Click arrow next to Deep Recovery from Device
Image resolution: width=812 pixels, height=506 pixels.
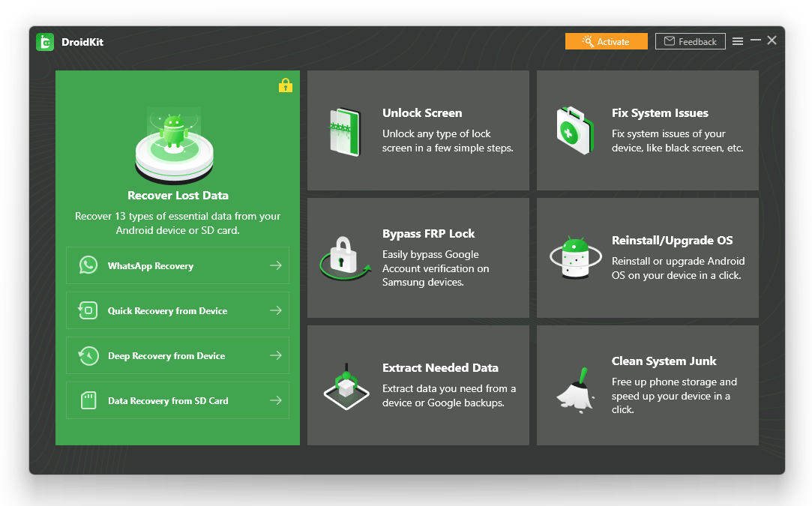click(x=276, y=355)
